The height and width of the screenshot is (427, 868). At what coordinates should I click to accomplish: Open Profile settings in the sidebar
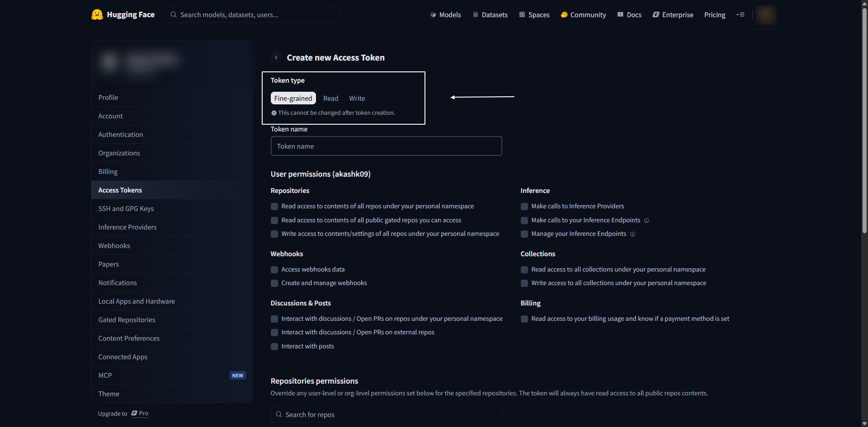tap(172, 97)
